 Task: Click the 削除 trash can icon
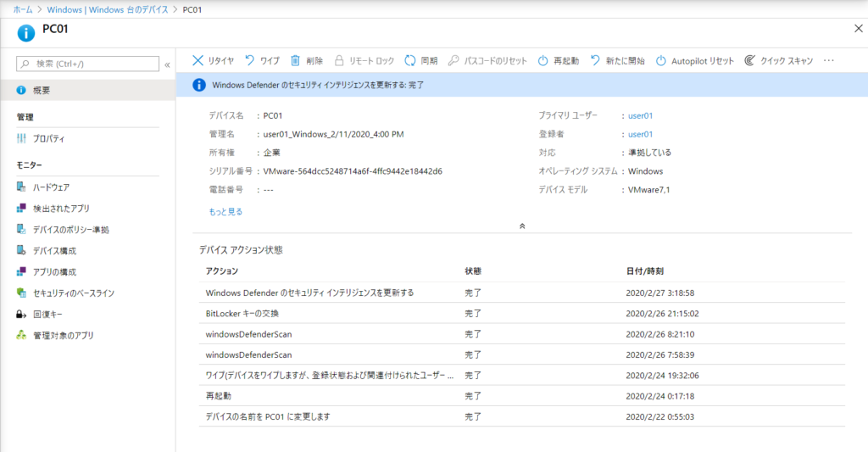point(296,60)
